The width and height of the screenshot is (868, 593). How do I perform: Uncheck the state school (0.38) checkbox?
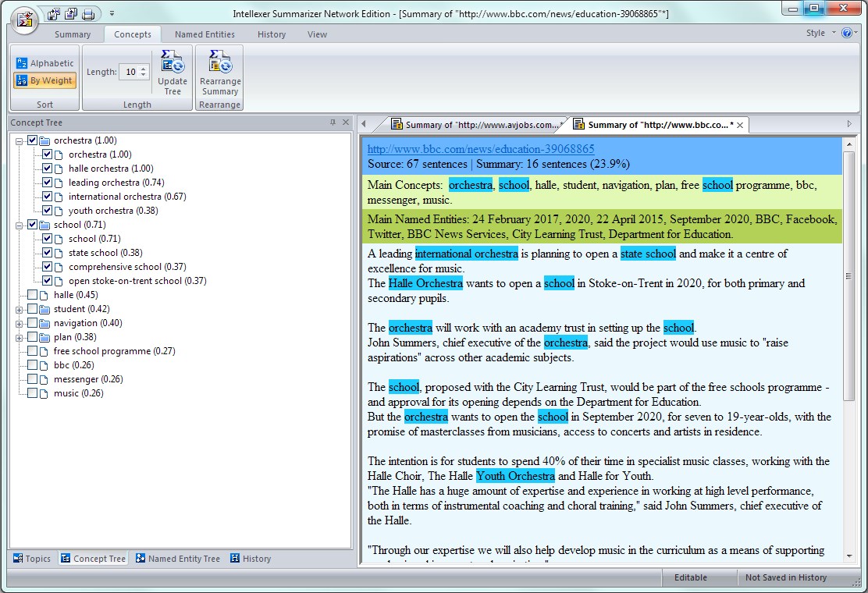point(47,253)
